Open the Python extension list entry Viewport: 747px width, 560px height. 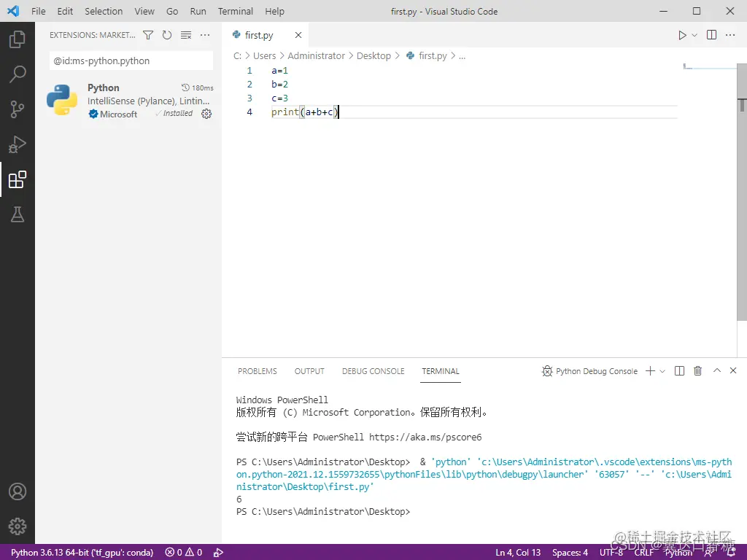pos(128,101)
